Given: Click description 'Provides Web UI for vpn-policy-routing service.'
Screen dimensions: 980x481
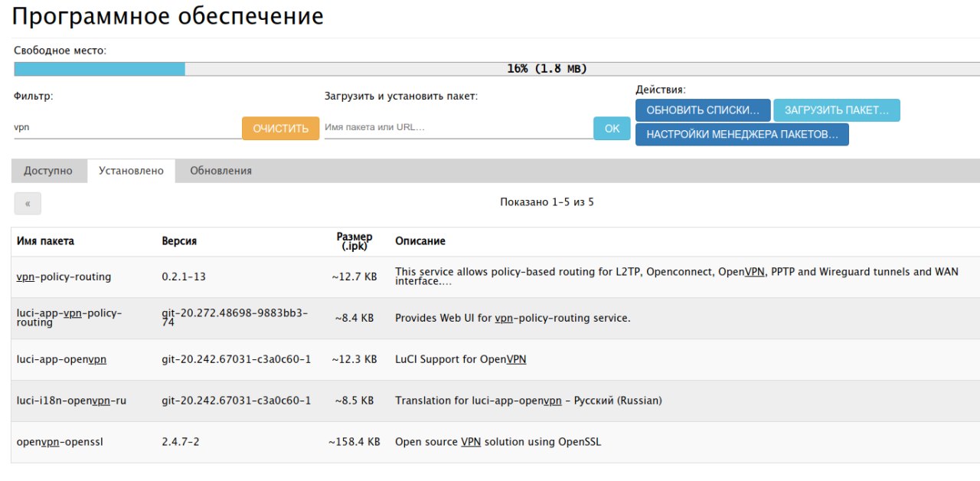Looking at the screenshot, I should [513, 318].
